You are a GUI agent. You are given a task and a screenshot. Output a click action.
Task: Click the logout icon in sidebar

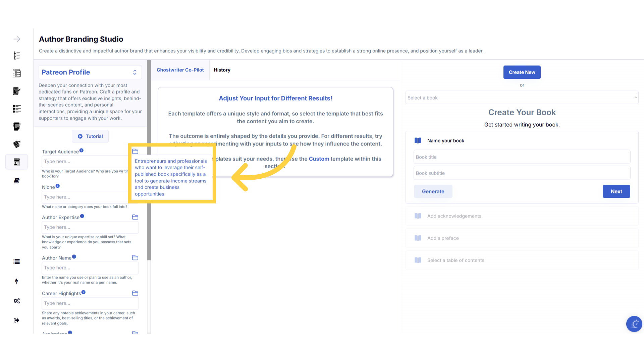pyautogui.click(x=16, y=320)
